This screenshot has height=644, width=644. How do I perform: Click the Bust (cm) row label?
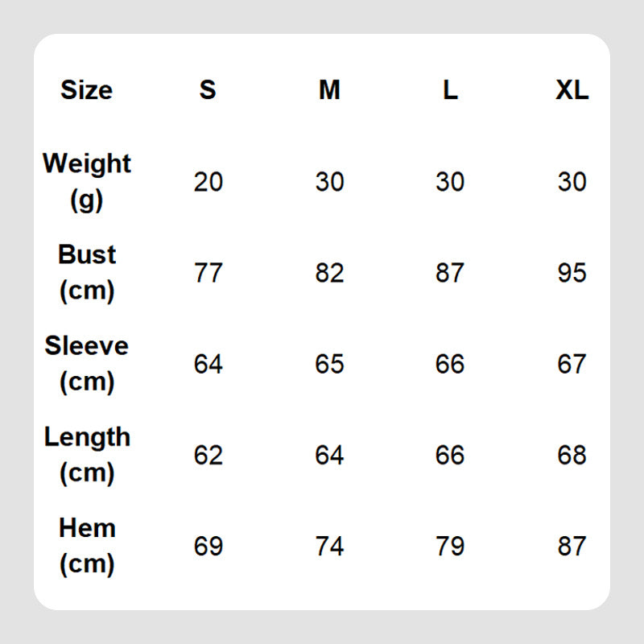[87, 272]
